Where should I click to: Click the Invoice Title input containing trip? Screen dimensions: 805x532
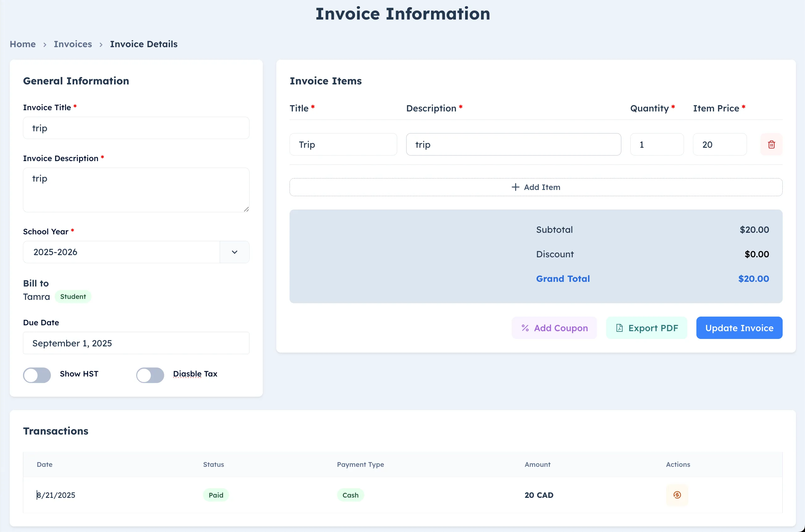click(136, 128)
